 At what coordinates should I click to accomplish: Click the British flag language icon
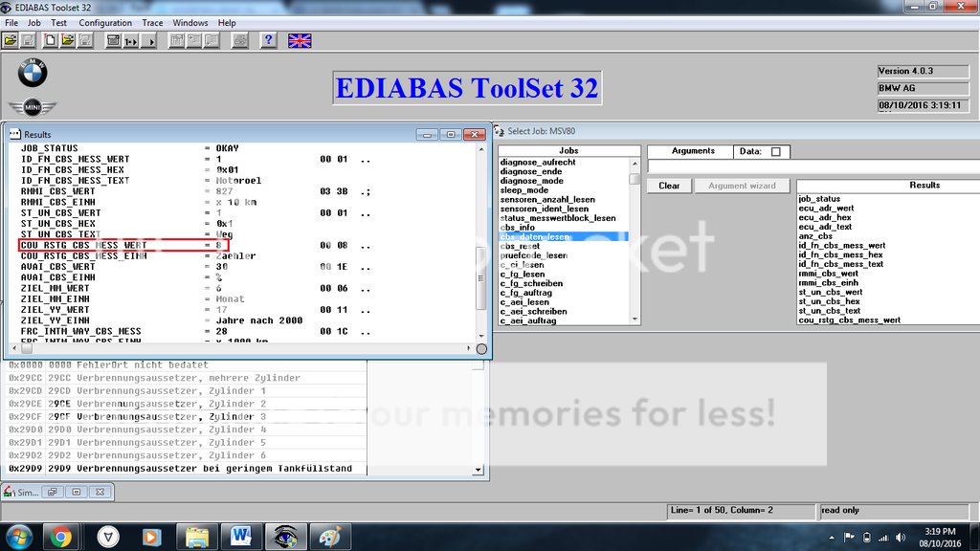pyautogui.click(x=300, y=41)
